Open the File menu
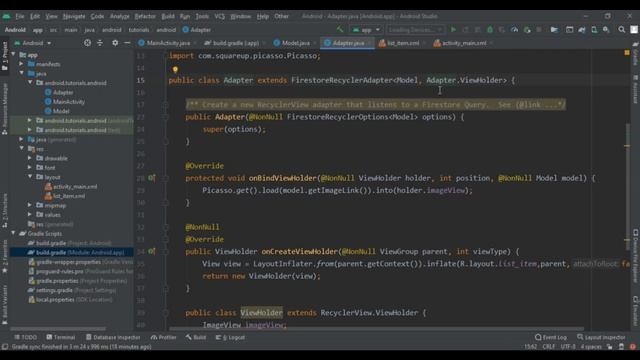The height and width of the screenshot is (360, 640). 20,16
